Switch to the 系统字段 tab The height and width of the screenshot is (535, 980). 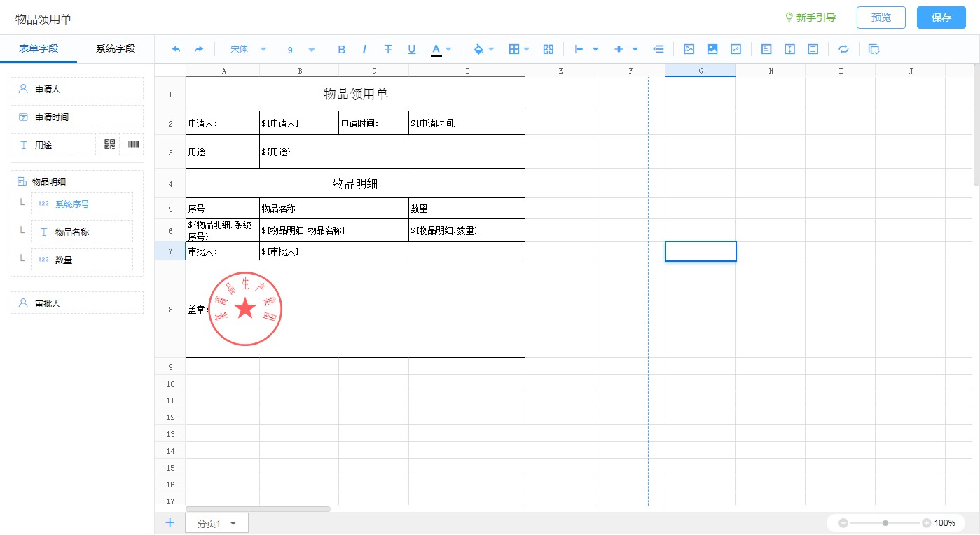click(x=116, y=48)
